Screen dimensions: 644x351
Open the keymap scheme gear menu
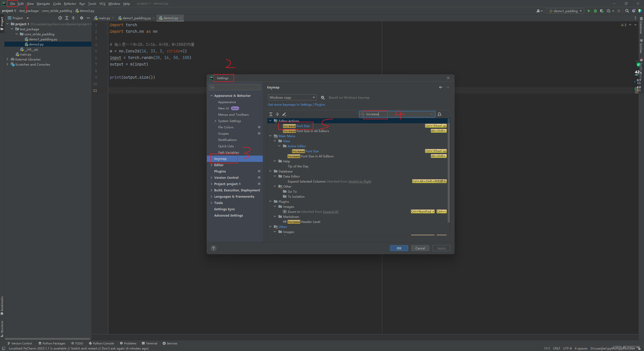[323, 98]
